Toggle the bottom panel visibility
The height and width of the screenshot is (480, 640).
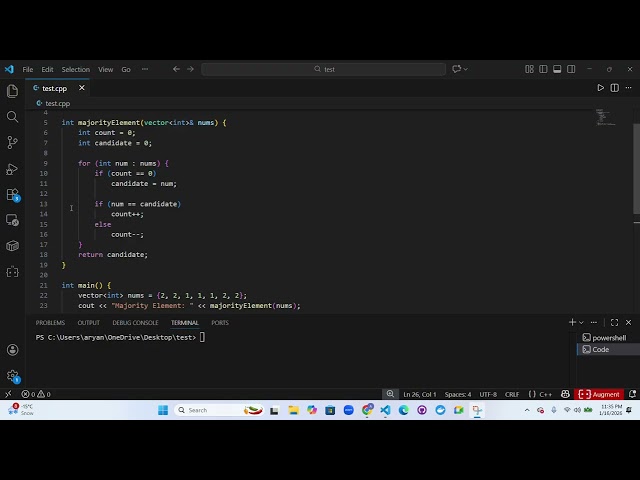pos(557,69)
